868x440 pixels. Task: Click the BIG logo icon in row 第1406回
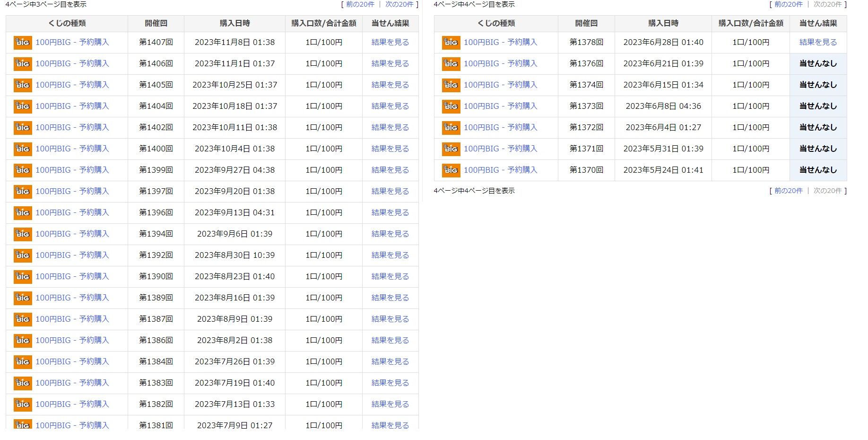[23, 64]
